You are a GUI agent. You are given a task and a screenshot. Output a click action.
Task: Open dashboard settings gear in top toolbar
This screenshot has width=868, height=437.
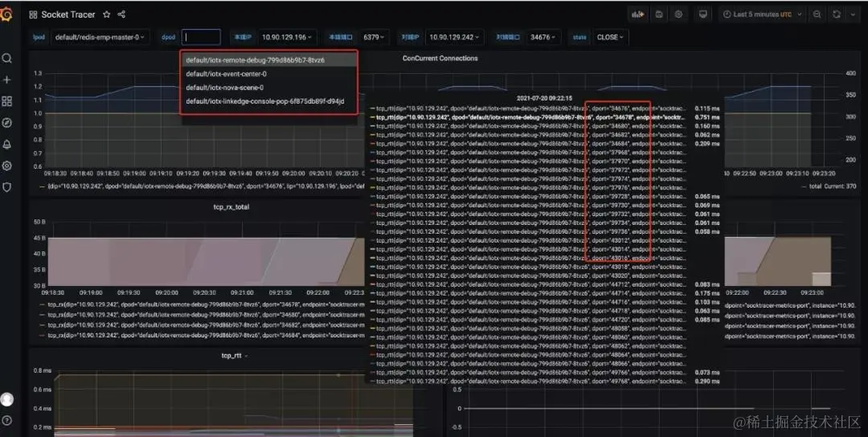pyautogui.click(x=678, y=14)
